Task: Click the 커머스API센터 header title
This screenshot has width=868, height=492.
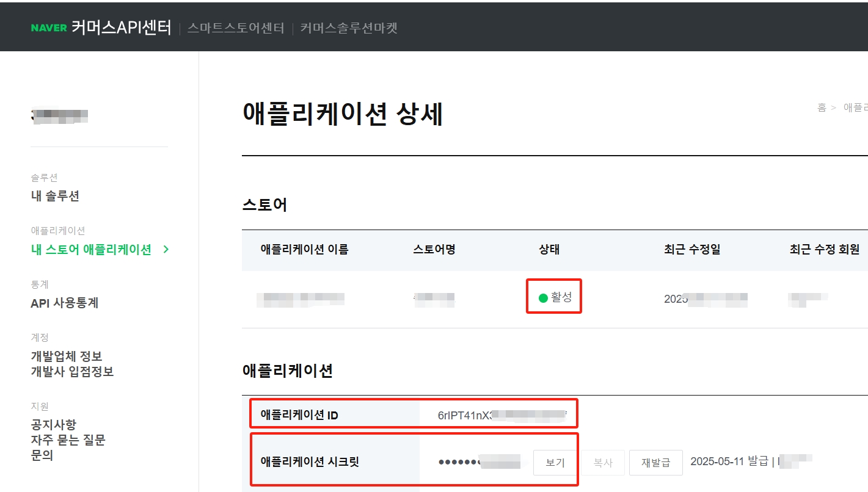Action: (x=121, y=28)
